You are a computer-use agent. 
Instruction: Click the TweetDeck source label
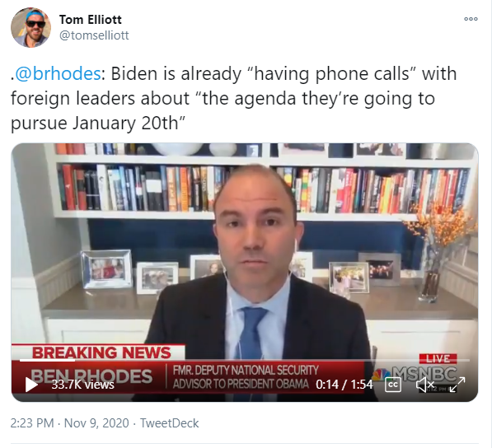click(x=169, y=423)
